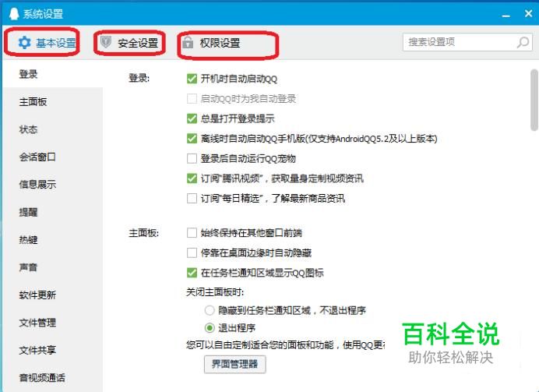The width and height of the screenshot is (539, 392).
Task: Open 声音 settings in sidebar
Action: click(28, 267)
